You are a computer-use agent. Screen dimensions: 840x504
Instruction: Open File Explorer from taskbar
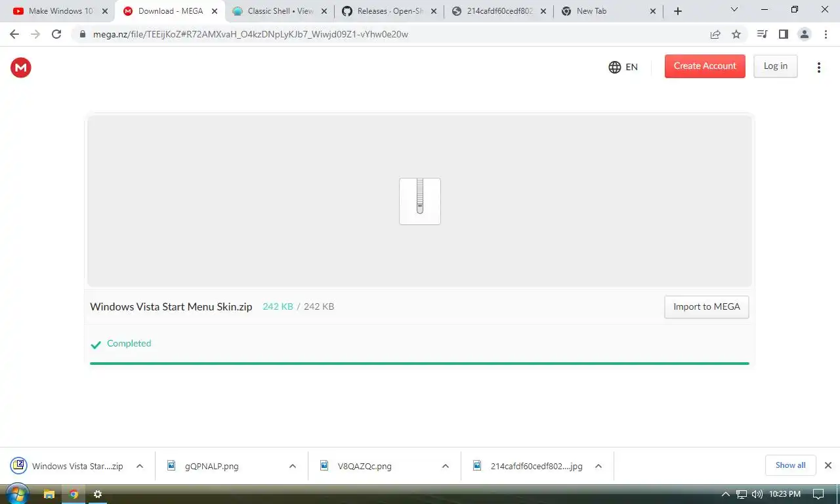click(49, 494)
